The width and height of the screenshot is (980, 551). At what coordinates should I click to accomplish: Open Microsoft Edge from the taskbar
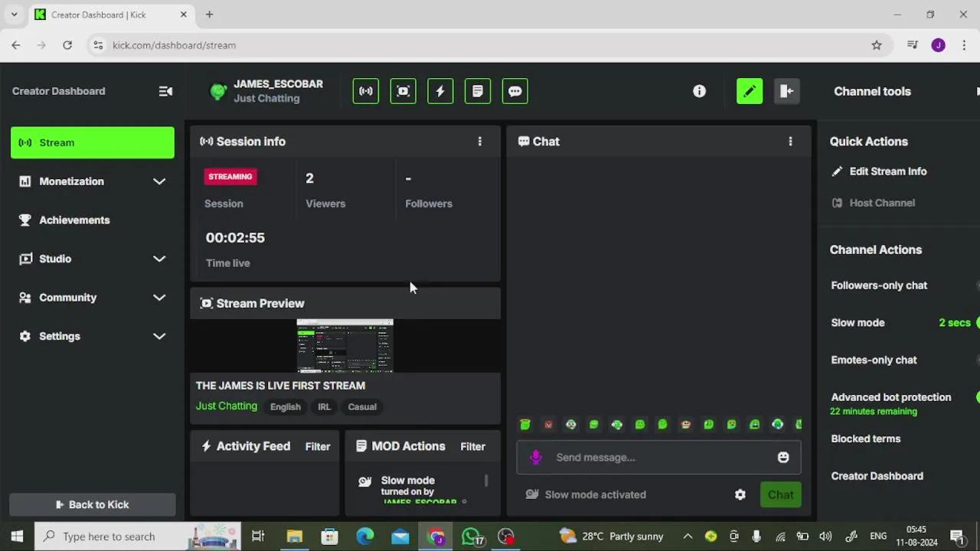[x=364, y=536]
